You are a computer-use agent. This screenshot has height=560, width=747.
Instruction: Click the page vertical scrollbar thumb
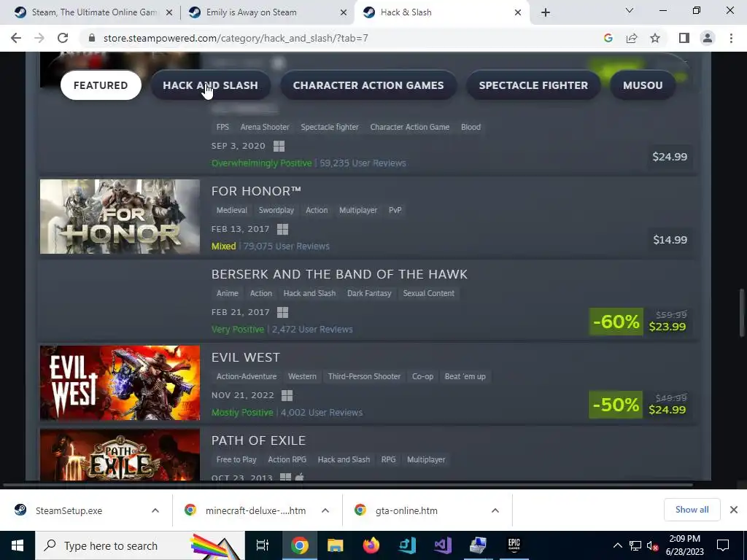(x=742, y=312)
